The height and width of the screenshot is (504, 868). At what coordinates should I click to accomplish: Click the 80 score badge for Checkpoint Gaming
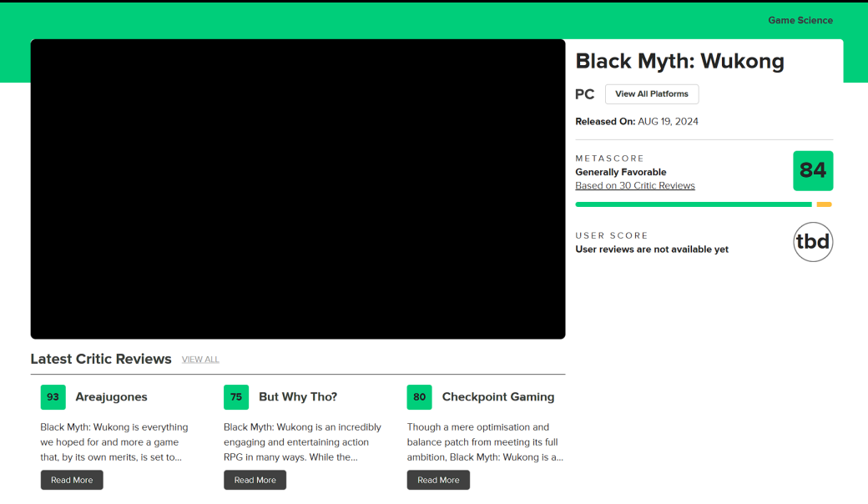[420, 397]
